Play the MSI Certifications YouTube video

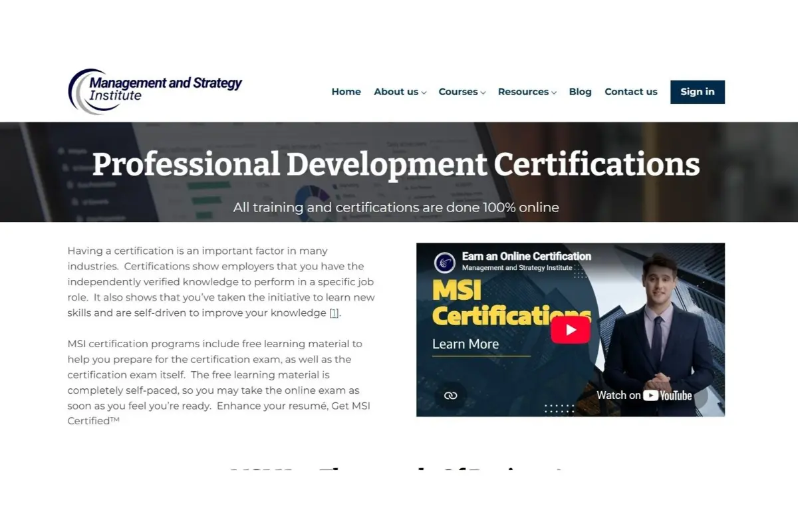pos(571,330)
